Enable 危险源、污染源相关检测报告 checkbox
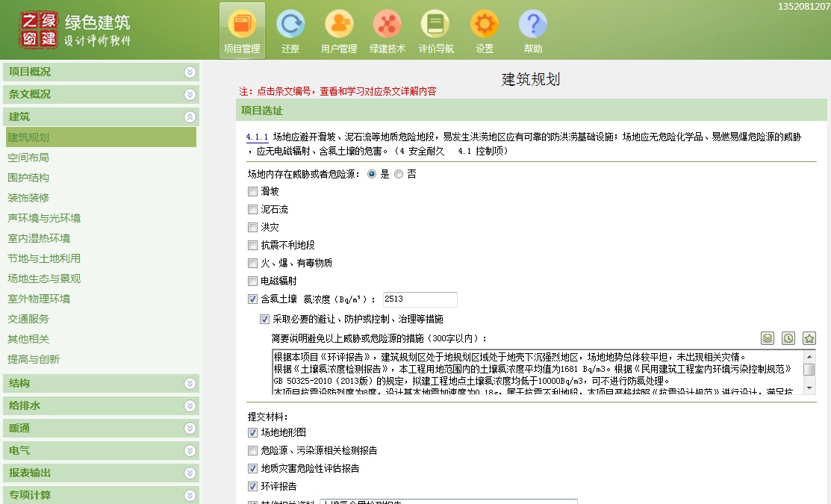 (252, 451)
